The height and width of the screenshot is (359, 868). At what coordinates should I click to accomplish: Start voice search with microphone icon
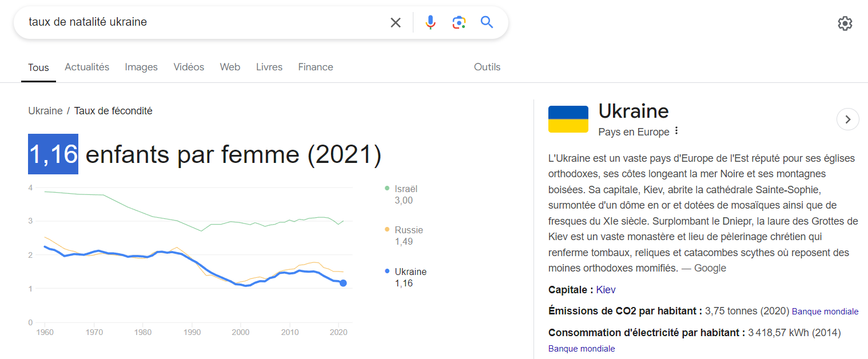tap(431, 22)
